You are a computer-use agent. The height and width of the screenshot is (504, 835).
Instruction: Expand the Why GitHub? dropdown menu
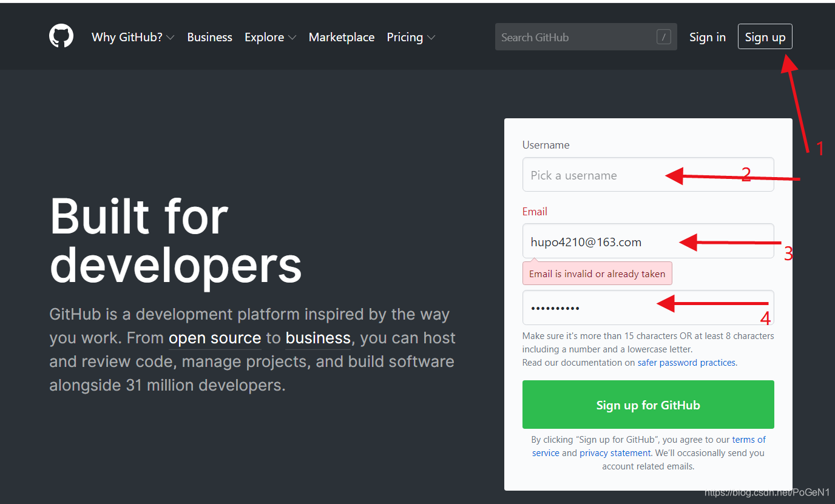click(x=133, y=37)
